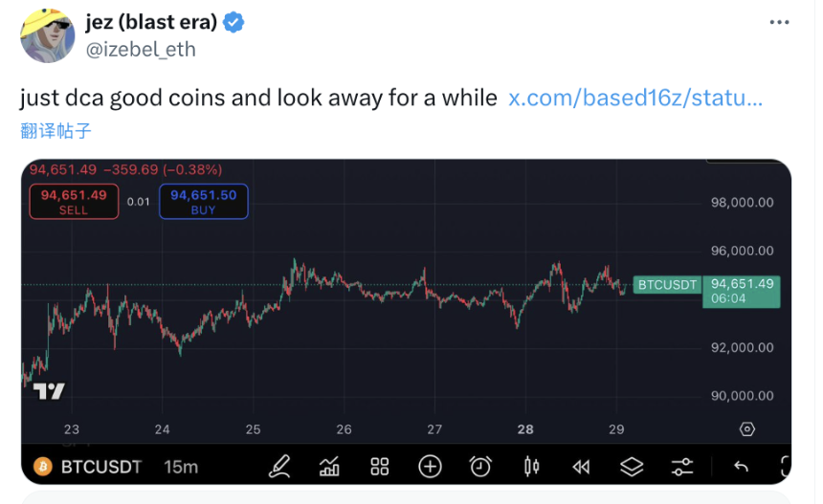This screenshot has height=504, width=823.
Task: Open the layout grid icon
Action: point(380,467)
